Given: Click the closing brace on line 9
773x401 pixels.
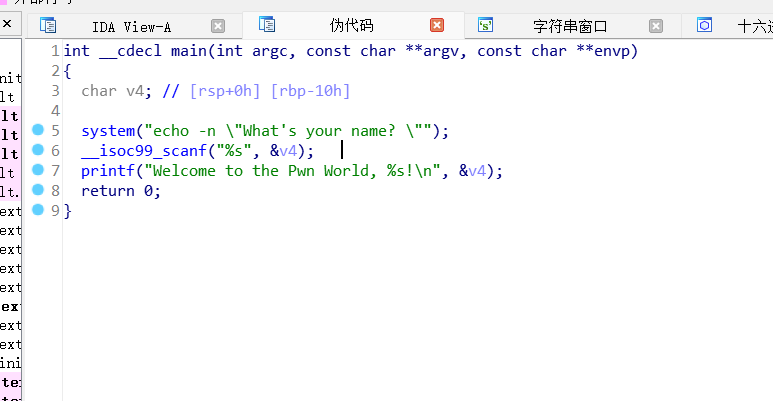Looking at the screenshot, I should [68, 211].
